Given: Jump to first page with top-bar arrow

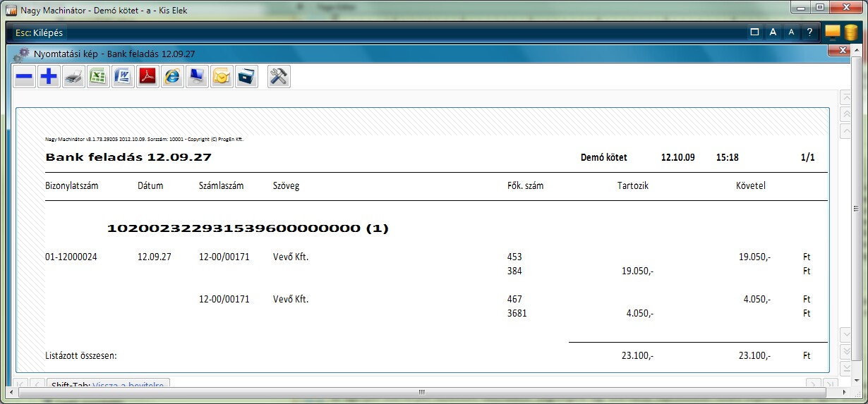Looking at the screenshot, I should 845,98.
